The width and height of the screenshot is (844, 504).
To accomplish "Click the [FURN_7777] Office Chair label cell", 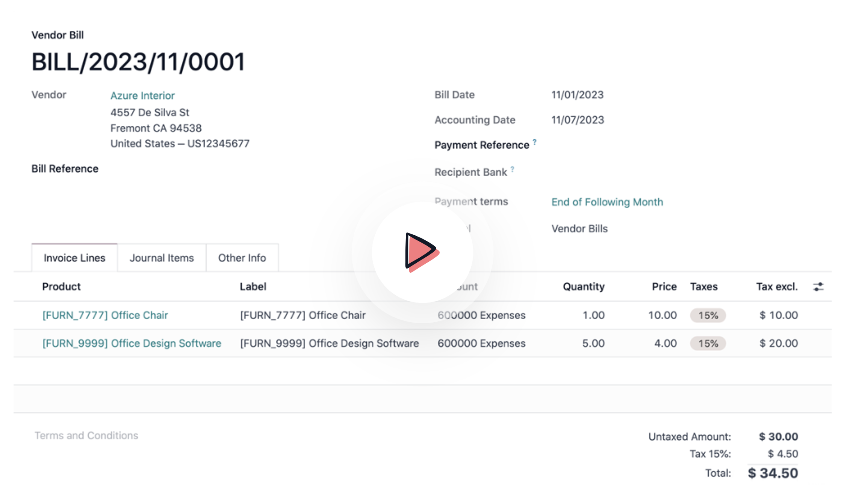I will (303, 315).
